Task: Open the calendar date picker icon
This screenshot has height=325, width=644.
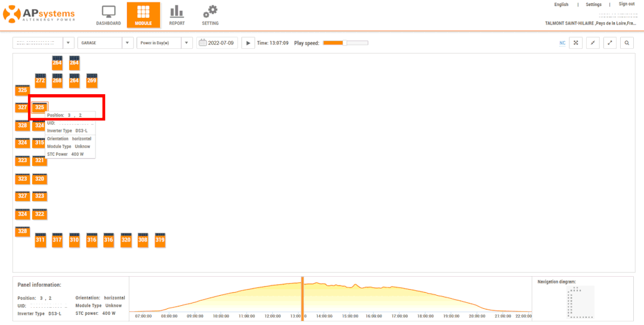Action: (x=202, y=43)
